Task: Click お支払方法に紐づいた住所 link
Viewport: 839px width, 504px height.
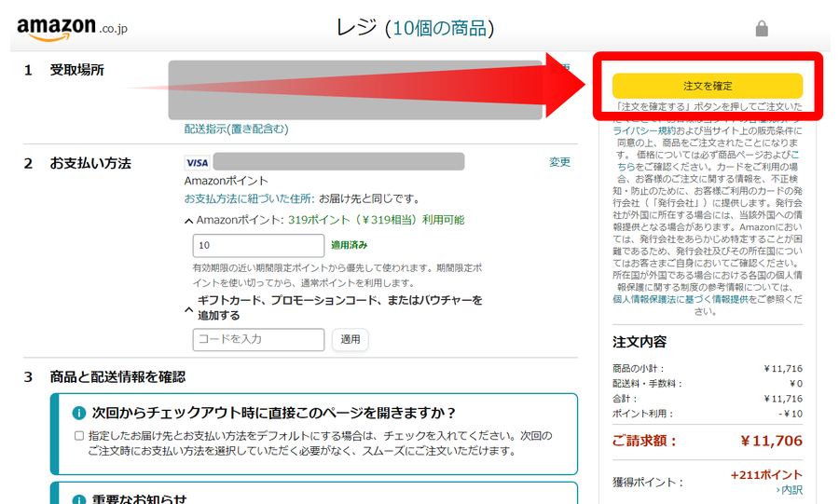Action: click(249, 198)
